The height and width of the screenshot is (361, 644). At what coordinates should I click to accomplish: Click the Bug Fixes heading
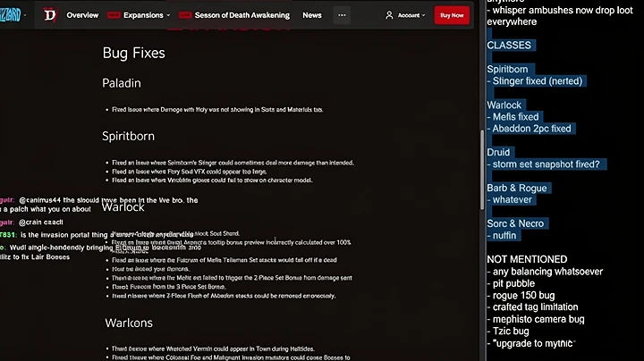point(134,54)
